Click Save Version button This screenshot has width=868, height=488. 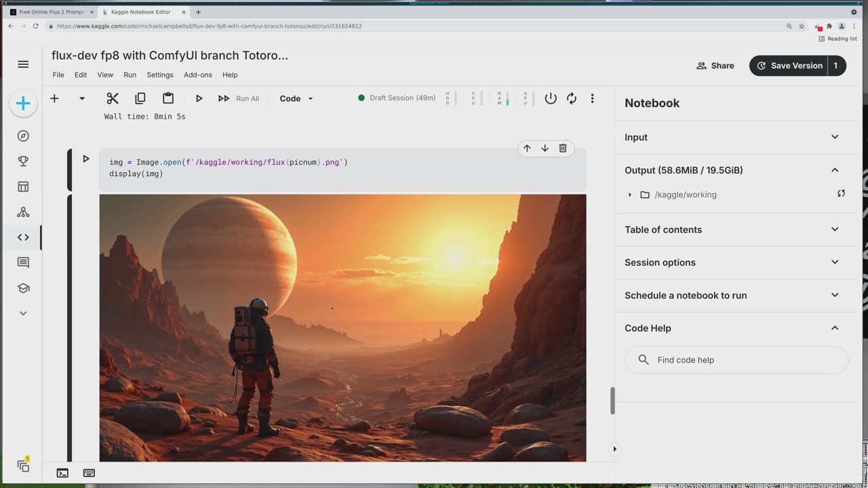point(789,66)
